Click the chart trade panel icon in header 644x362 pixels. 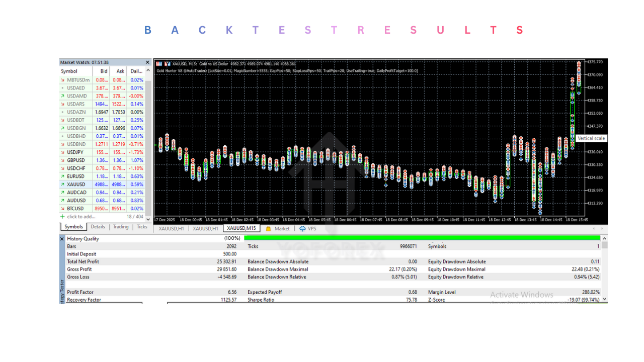pyautogui.click(x=168, y=64)
